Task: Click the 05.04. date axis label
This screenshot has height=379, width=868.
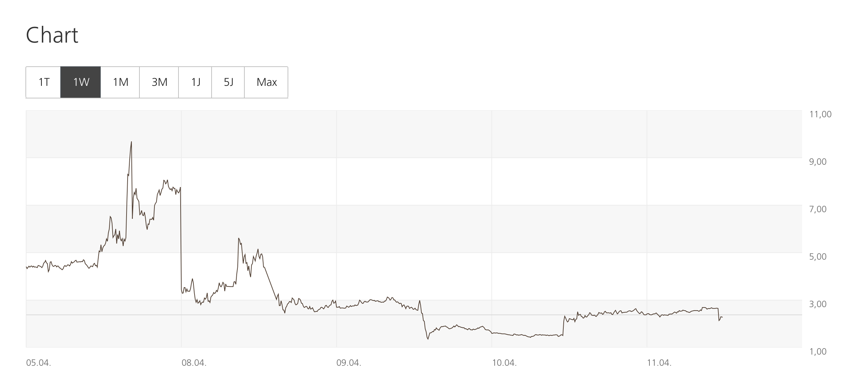Action: (39, 363)
